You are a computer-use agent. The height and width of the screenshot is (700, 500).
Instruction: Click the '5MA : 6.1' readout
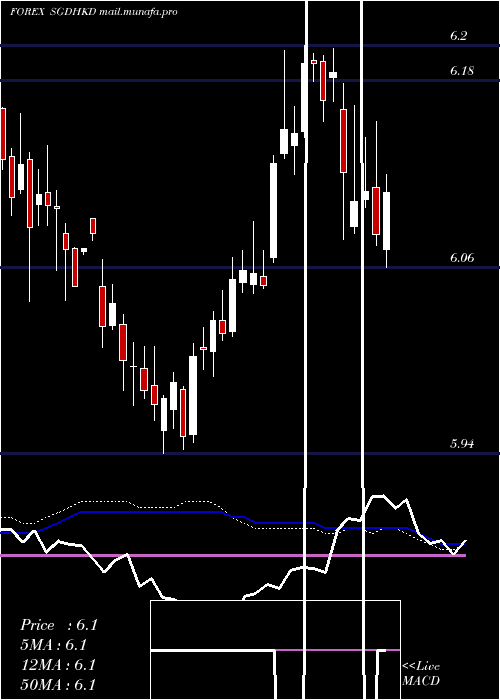(54, 645)
